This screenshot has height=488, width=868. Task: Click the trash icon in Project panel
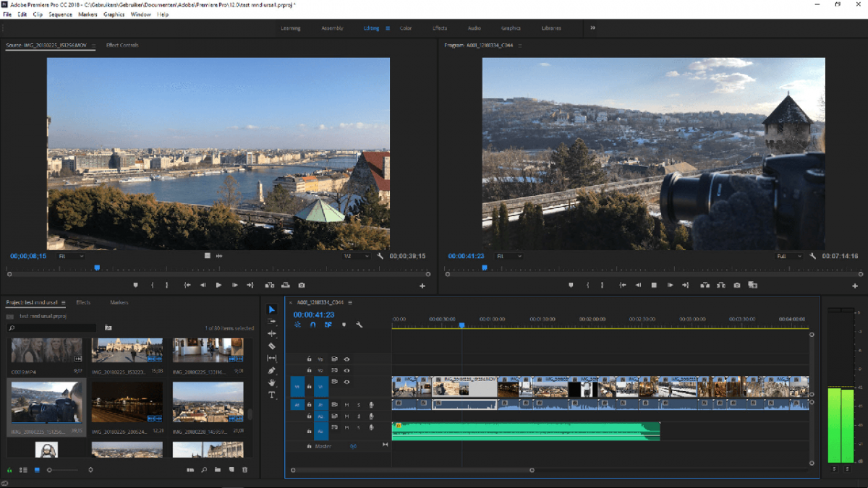(x=244, y=470)
